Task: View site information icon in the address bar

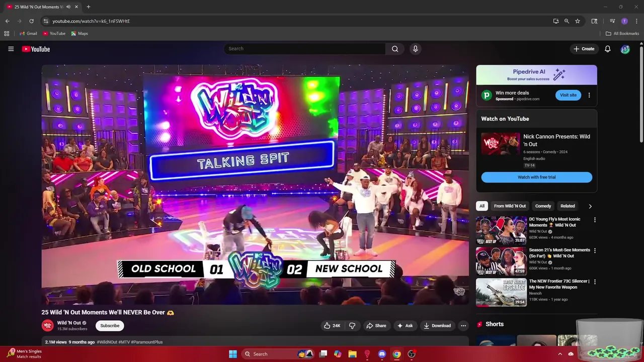Action: (46, 21)
